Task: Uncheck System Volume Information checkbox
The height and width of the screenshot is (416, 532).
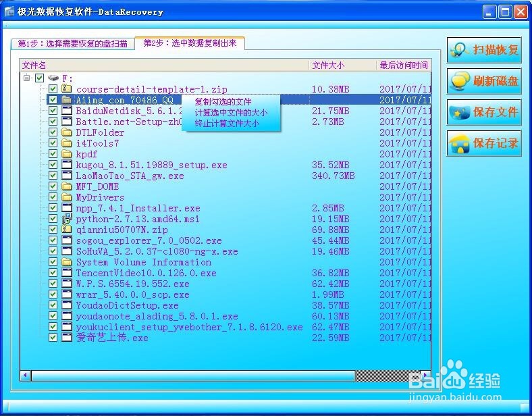Action: [53, 262]
